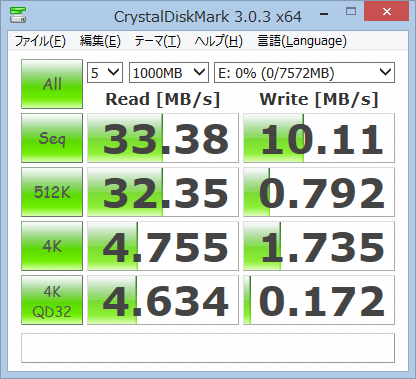Start the 4K random test
This screenshot has width=416, height=379.
click(52, 246)
